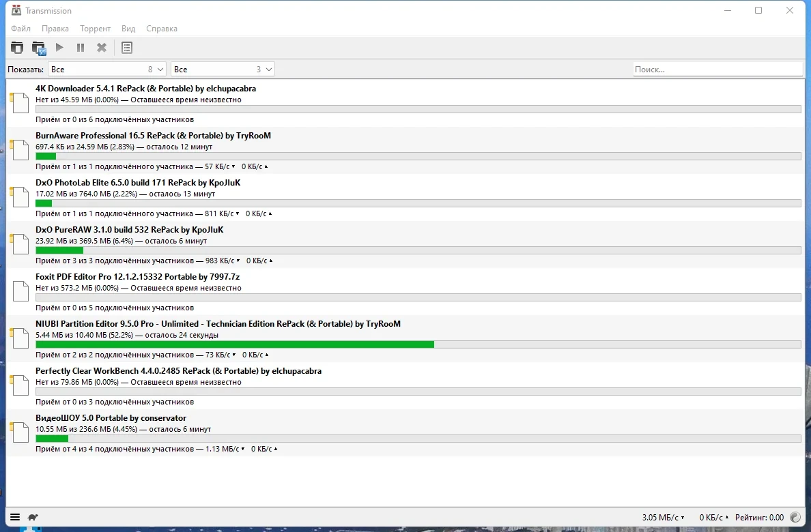Click the create new torrent toolbar icon
Viewport: 811px width, 532px height.
click(39, 48)
